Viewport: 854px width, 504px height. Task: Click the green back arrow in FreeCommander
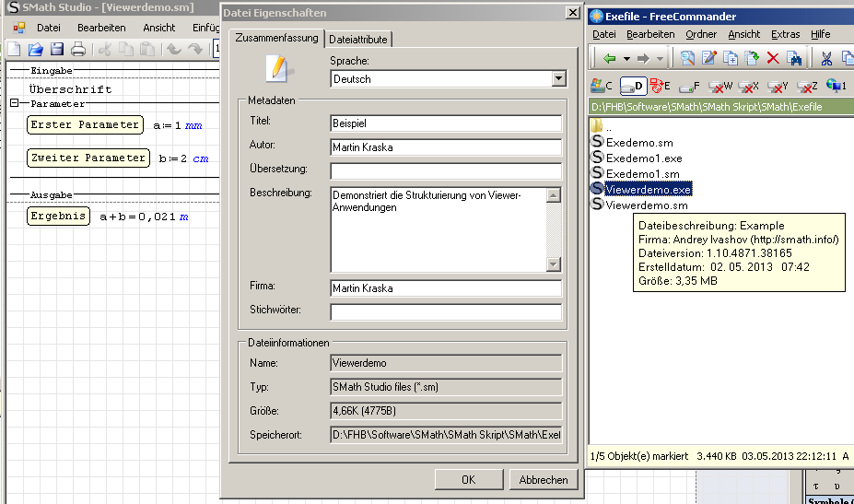point(608,59)
